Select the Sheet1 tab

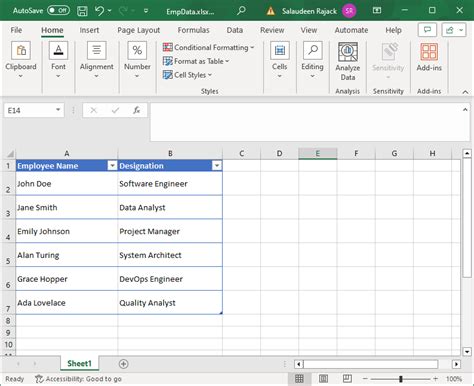[79, 363]
